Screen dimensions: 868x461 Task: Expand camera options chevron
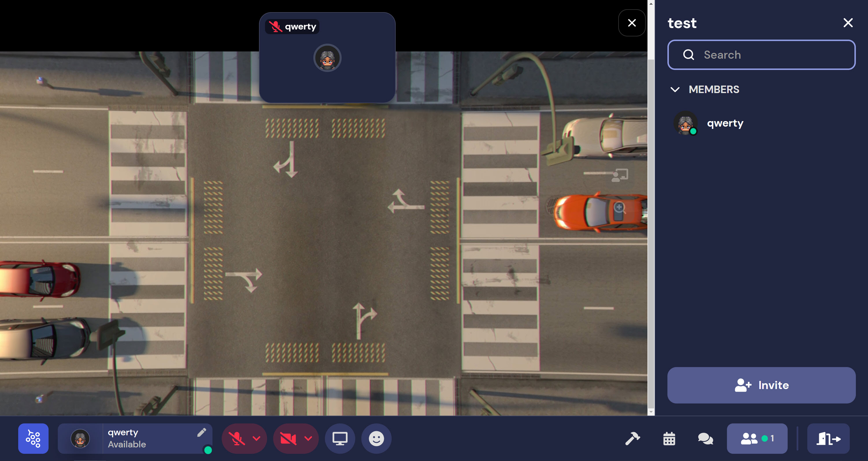(308, 438)
